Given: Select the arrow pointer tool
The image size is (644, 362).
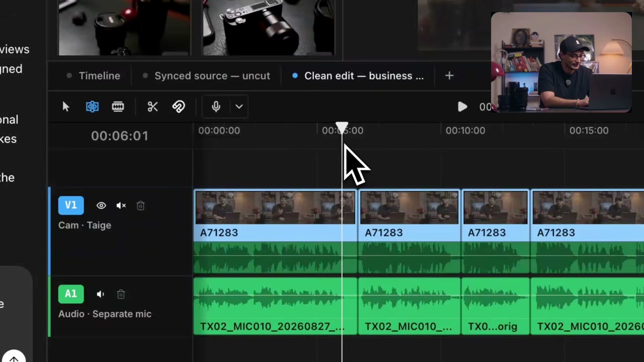Looking at the screenshot, I should tap(66, 107).
